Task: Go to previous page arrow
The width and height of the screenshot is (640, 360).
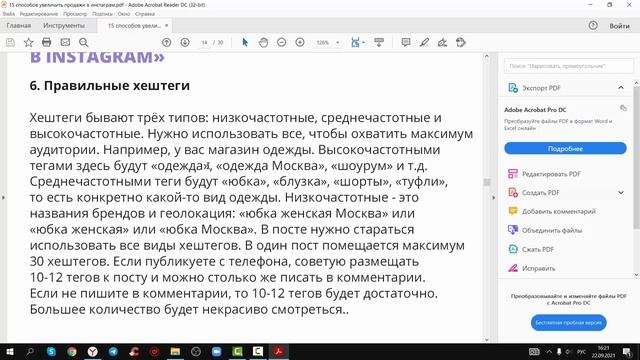Action: point(167,42)
